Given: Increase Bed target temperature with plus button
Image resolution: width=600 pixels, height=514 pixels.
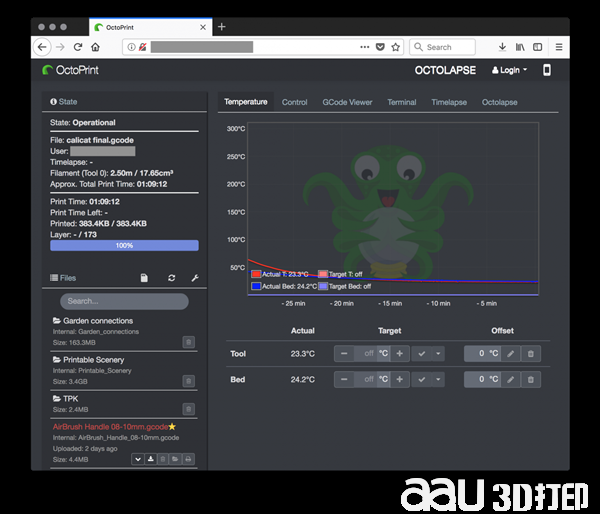Looking at the screenshot, I should [x=400, y=379].
